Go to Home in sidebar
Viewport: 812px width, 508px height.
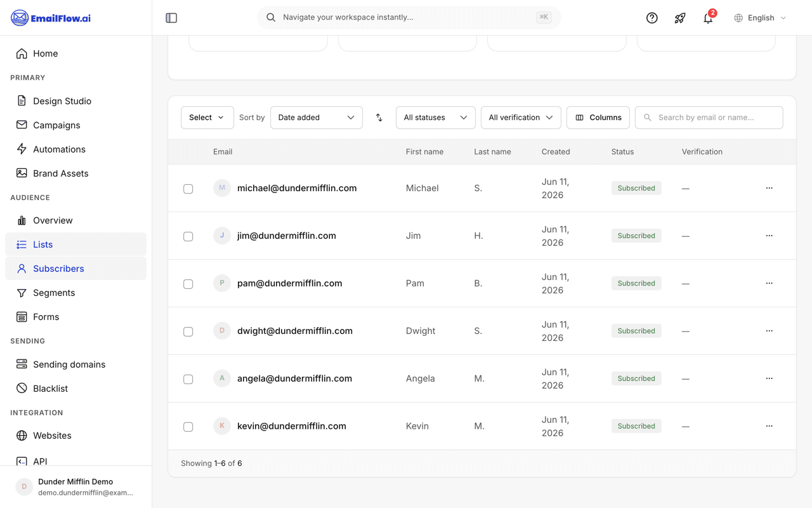[76, 53]
